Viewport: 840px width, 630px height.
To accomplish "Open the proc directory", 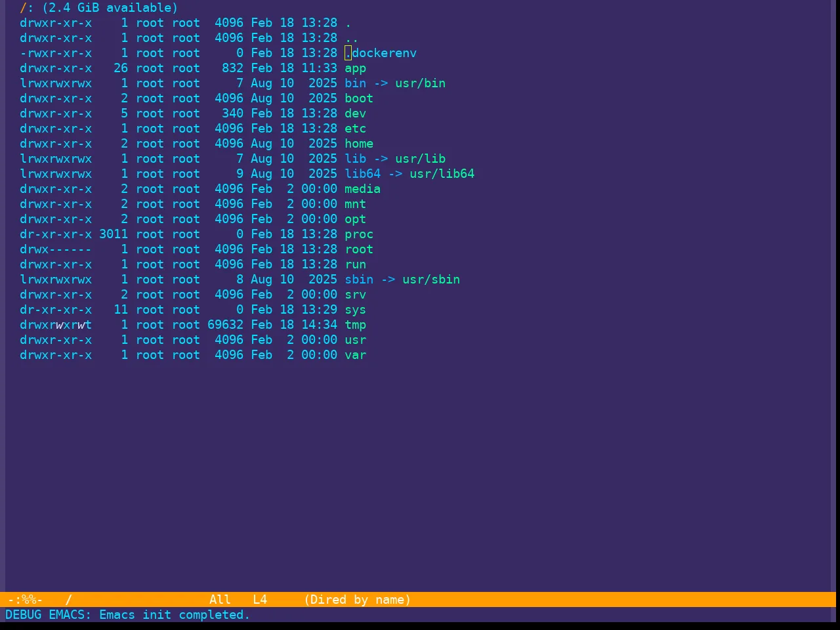I will point(359,234).
